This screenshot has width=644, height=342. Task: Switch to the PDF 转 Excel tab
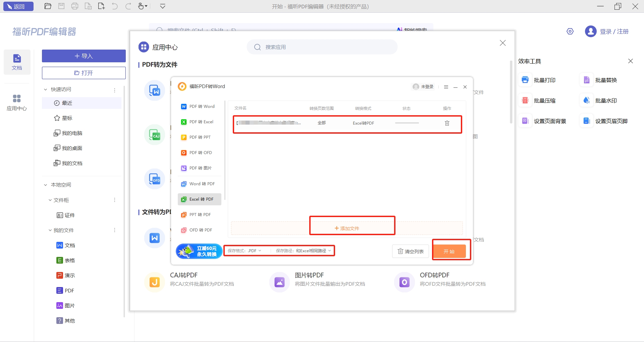pos(201,122)
